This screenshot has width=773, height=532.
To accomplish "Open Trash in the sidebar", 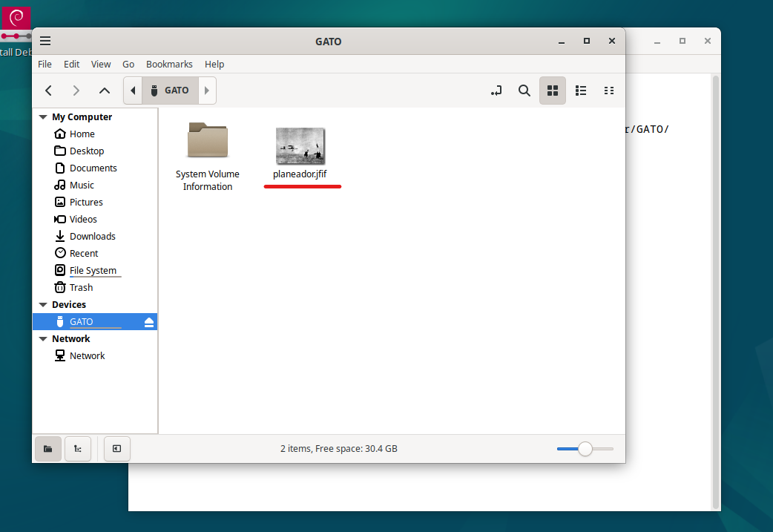I will pos(81,288).
